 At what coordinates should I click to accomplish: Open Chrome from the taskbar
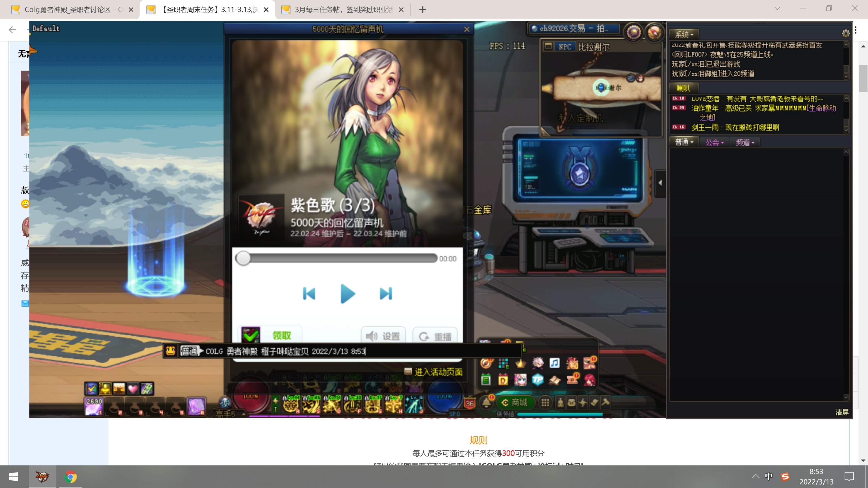click(70, 477)
